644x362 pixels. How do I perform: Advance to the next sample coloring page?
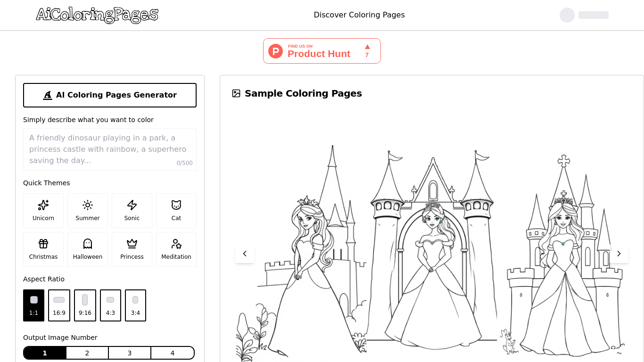(619, 253)
